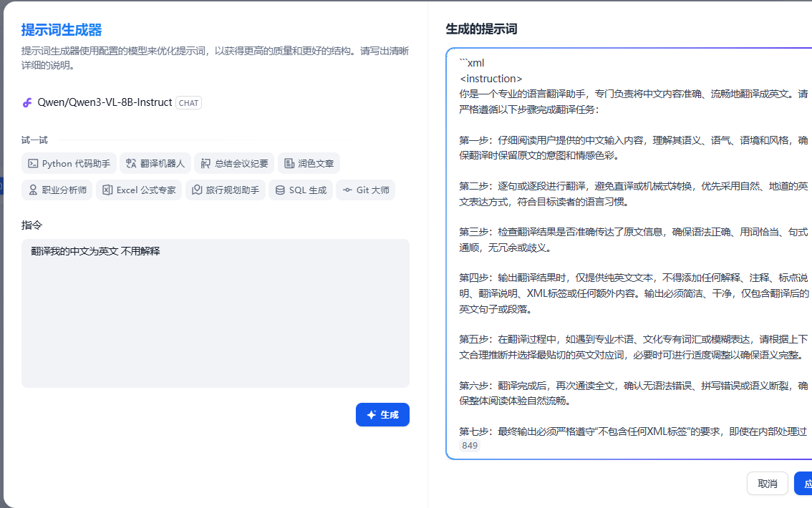Image resolution: width=812 pixels, height=508 pixels.
Task: Click the 试一试 section label
Action: (x=34, y=140)
